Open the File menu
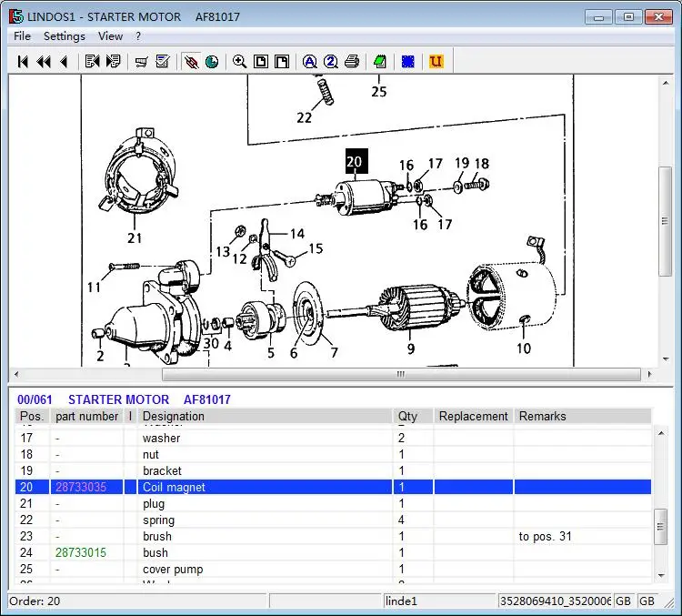The height and width of the screenshot is (616, 682). pos(22,36)
